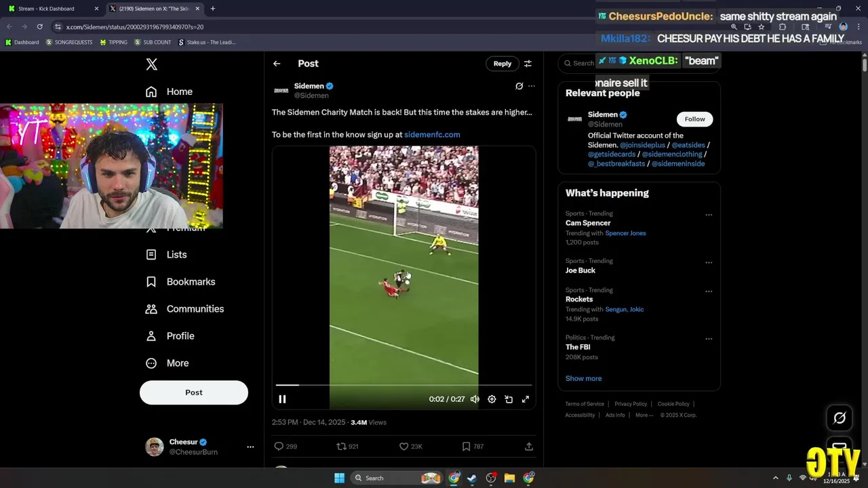Expand the video to fullscreen

tap(526, 399)
